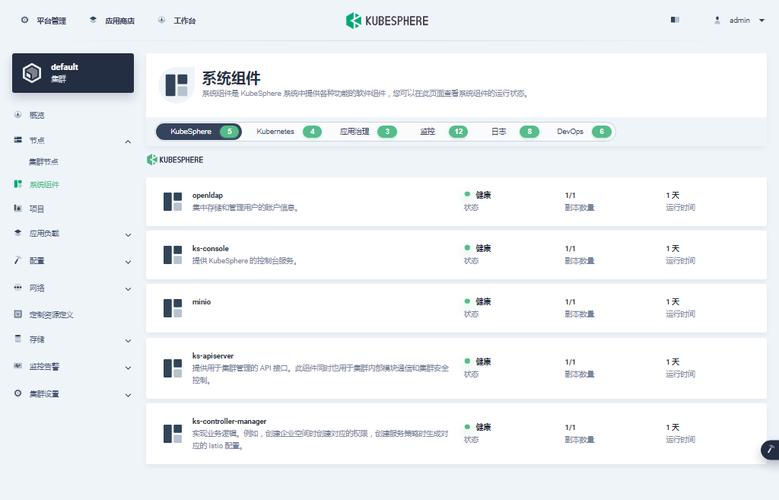Viewport: 779px width, 500px height.
Task: Click the projects icon in sidebar
Action: [x=18, y=208]
